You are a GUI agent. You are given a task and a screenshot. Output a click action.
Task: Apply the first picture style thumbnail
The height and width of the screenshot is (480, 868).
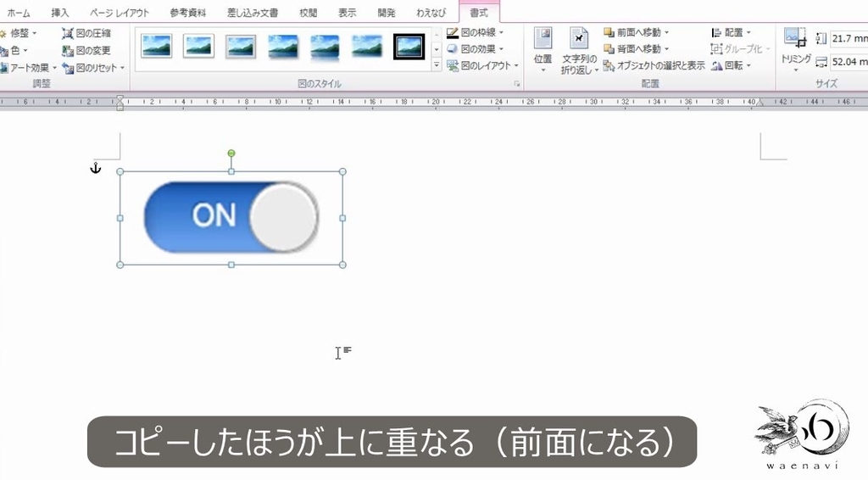[156, 47]
